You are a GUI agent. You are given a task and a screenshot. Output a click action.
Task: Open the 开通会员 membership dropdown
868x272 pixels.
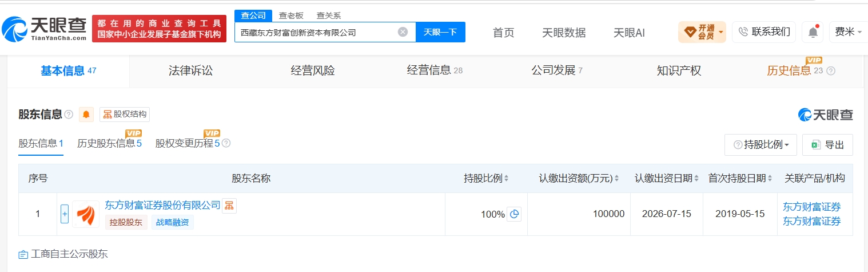pyautogui.click(x=702, y=32)
